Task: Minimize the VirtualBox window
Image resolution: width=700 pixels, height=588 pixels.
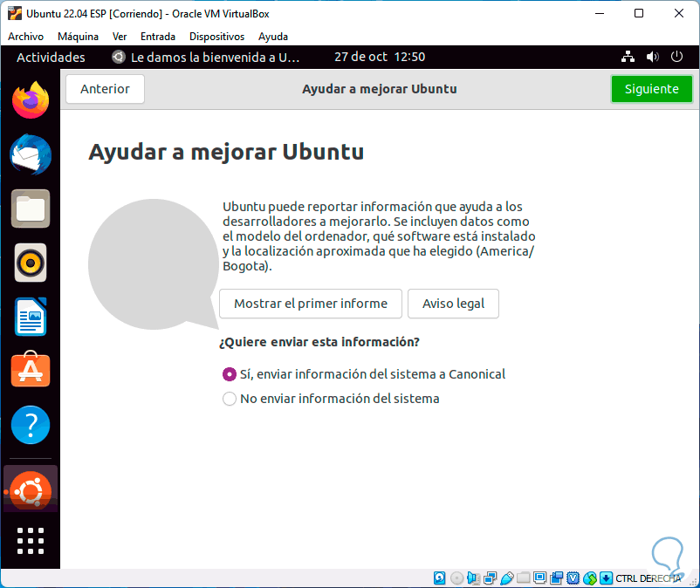Action: 600,13
